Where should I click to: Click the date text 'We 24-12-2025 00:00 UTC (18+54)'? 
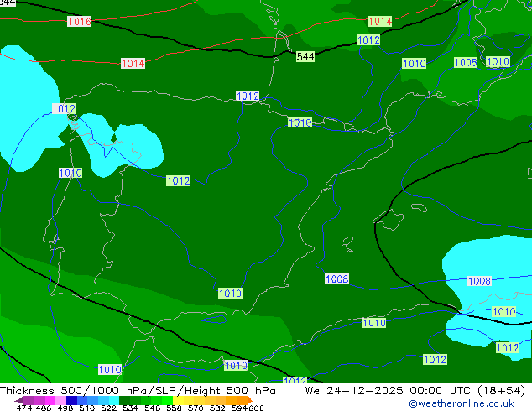(x=415, y=390)
